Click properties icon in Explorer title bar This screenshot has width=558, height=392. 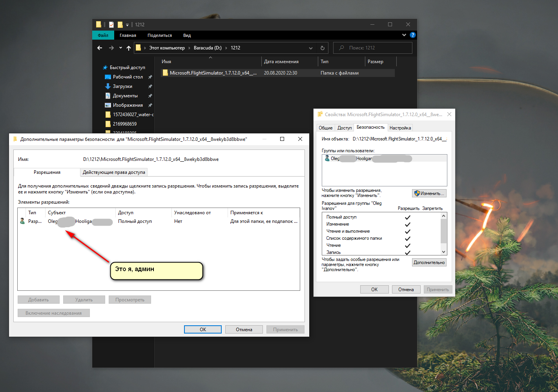(x=111, y=24)
